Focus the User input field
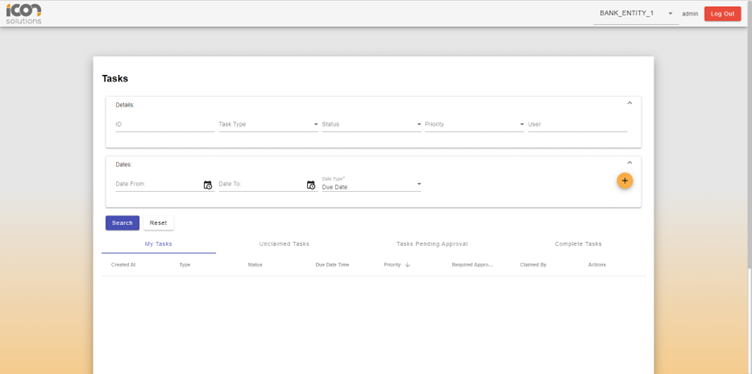 click(577, 124)
